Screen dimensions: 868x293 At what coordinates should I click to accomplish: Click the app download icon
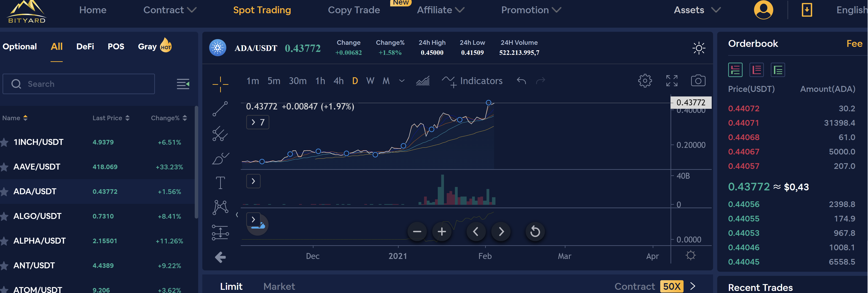807,10
